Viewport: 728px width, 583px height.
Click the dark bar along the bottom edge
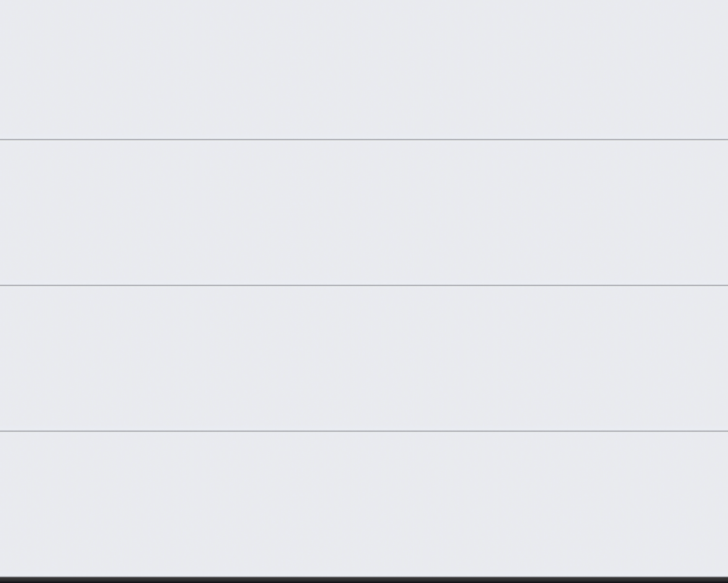pyautogui.click(x=364, y=580)
